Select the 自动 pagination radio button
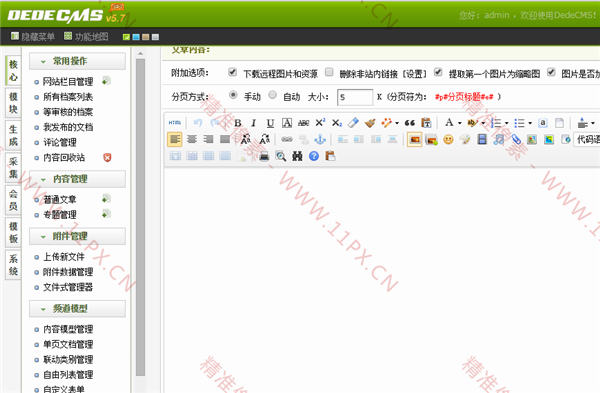Screen dimensions: 600x393 pos(272,95)
